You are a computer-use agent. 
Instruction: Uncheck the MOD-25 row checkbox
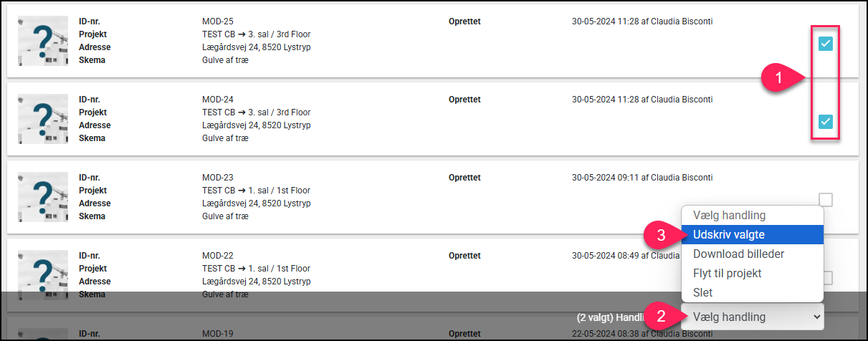826,44
